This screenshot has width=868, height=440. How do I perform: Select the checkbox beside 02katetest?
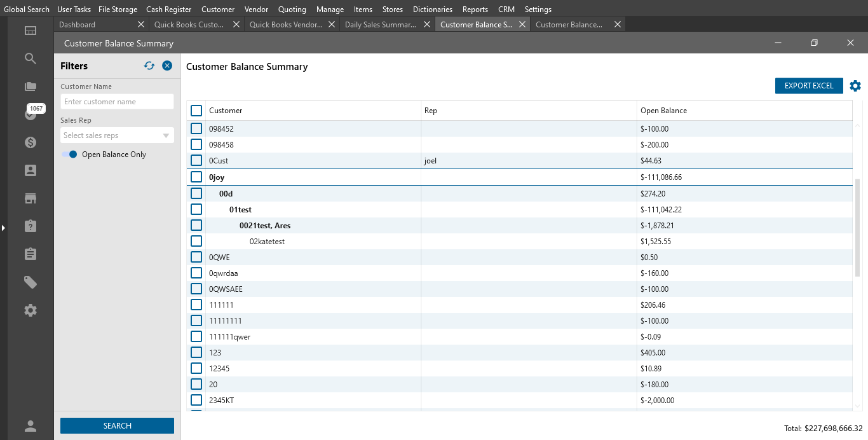coord(196,241)
